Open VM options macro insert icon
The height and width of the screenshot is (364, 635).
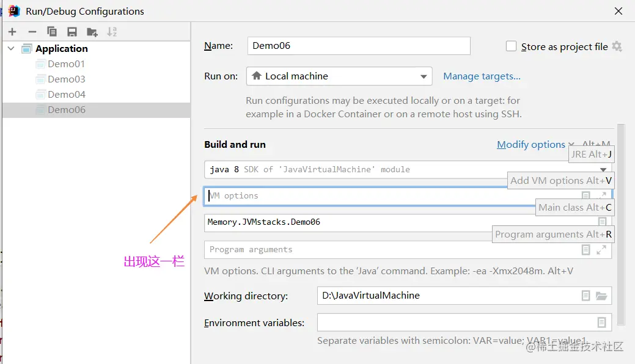click(x=585, y=196)
